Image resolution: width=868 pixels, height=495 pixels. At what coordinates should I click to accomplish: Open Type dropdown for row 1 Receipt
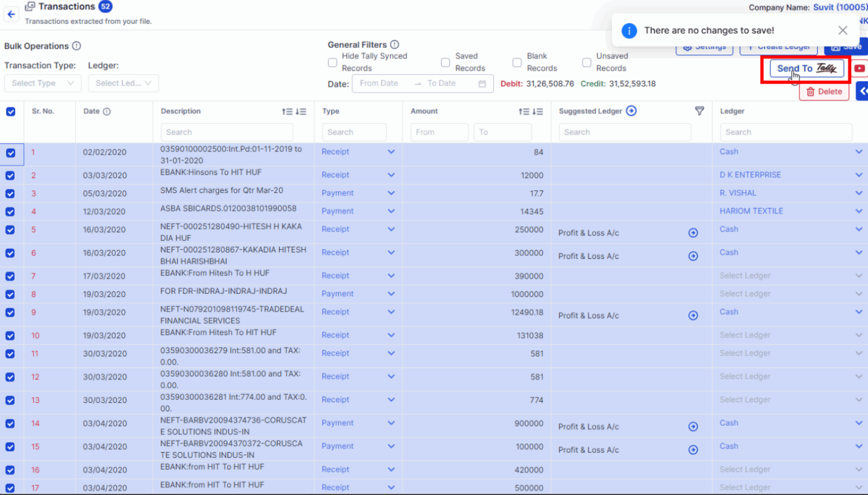(x=358, y=152)
